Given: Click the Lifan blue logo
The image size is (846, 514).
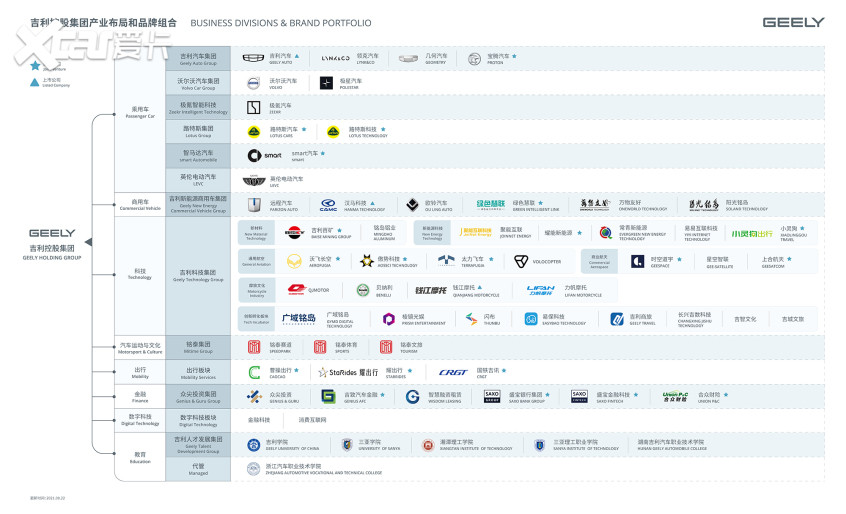Looking at the screenshot, I should tap(541, 290).
